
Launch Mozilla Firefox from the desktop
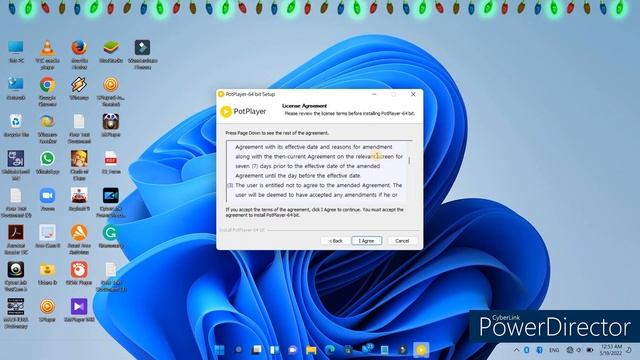tap(79, 55)
